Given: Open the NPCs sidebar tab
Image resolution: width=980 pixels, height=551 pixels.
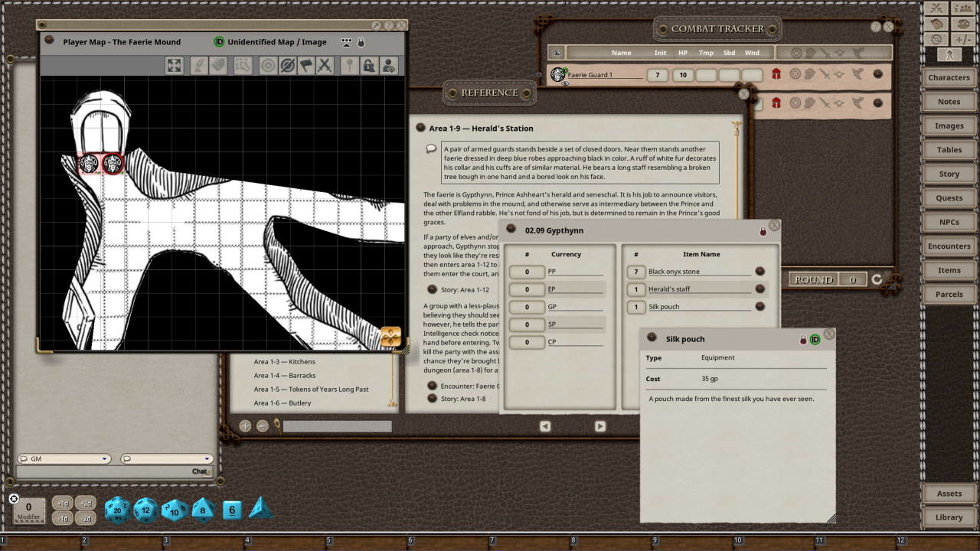Looking at the screenshot, I should pos(949,222).
